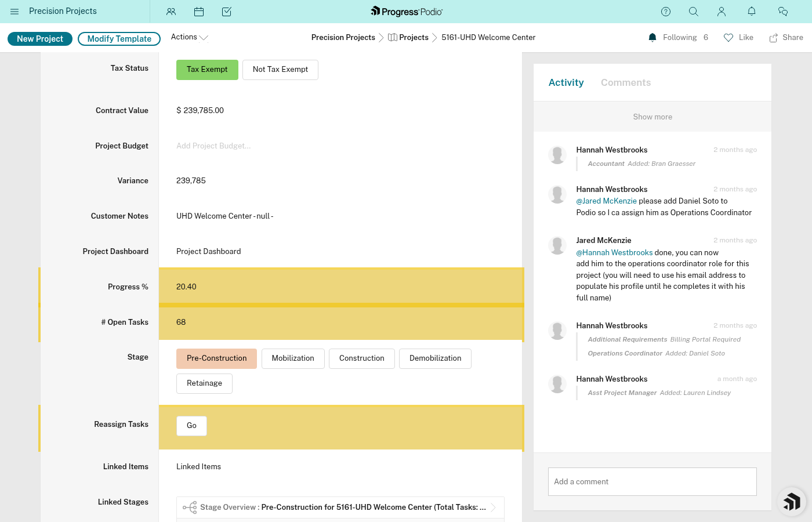
Task: Open the Actions dropdown
Action: click(188, 37)
